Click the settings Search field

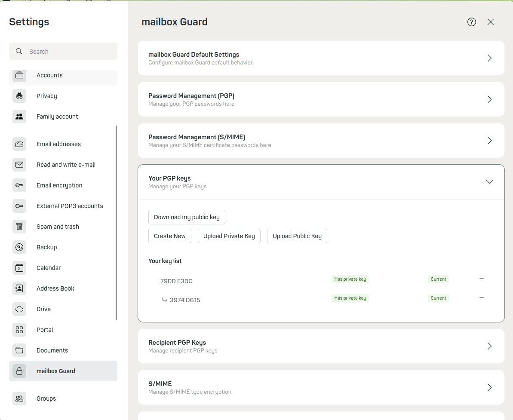(69, 52)
